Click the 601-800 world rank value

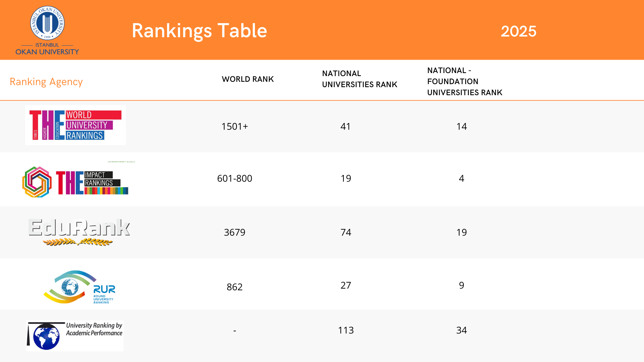click(234, 178)
